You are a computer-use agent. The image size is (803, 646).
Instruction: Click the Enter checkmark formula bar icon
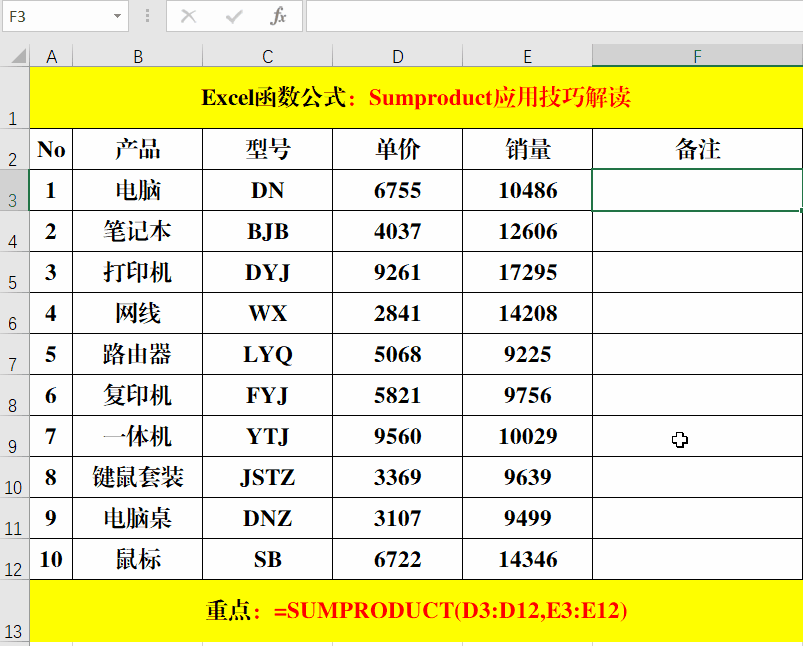(234, 16)
